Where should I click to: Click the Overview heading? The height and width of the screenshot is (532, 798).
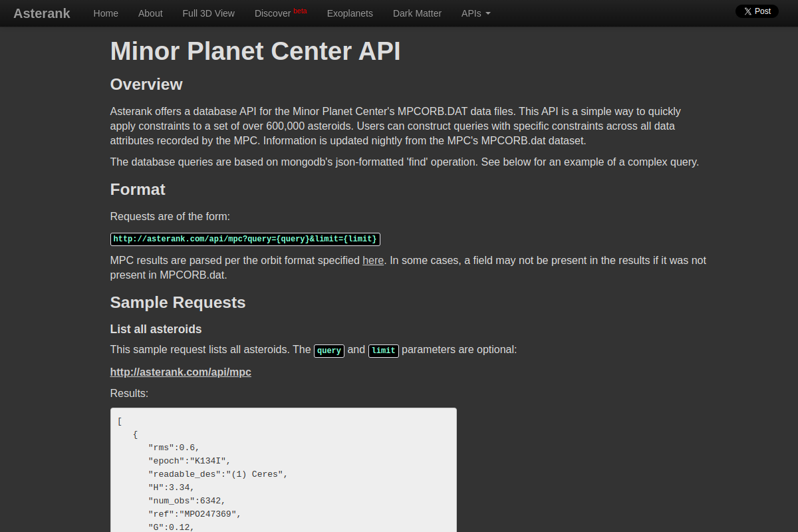pos(146,84)
